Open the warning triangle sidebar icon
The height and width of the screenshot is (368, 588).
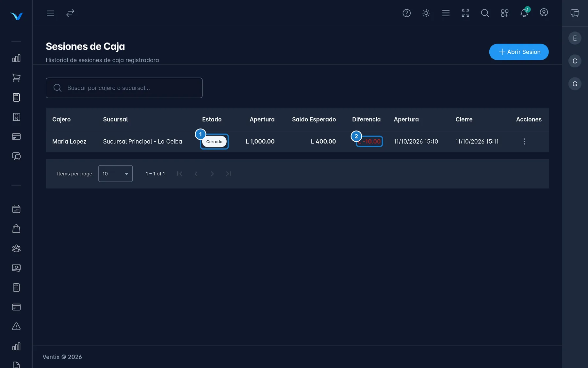pyautogui.click(x=16, y=326)
